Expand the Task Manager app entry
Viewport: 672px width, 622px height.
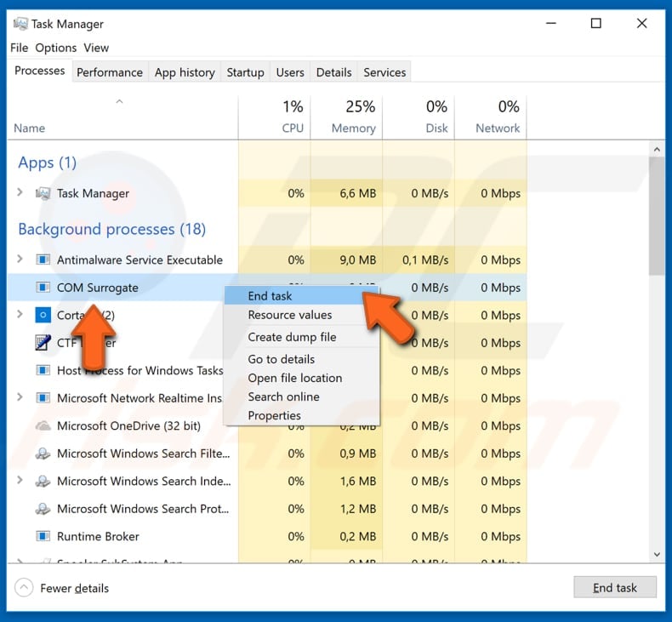click(20, 193)
